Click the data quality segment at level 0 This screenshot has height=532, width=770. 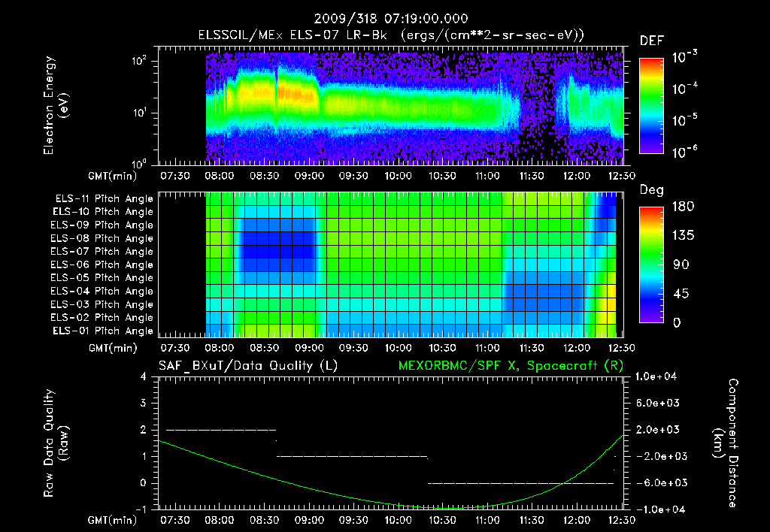(x=520, y=483)
